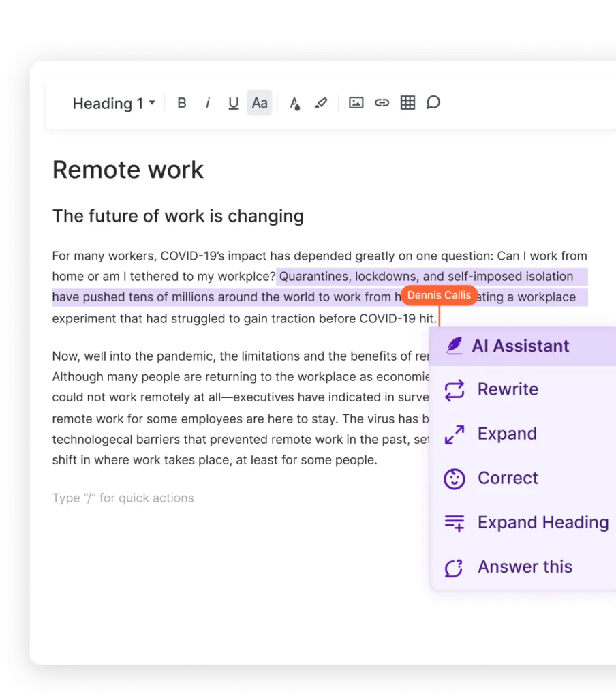Add a comment with the speech bubble icon
Screen dimensions: 616x698
point(433,103)
